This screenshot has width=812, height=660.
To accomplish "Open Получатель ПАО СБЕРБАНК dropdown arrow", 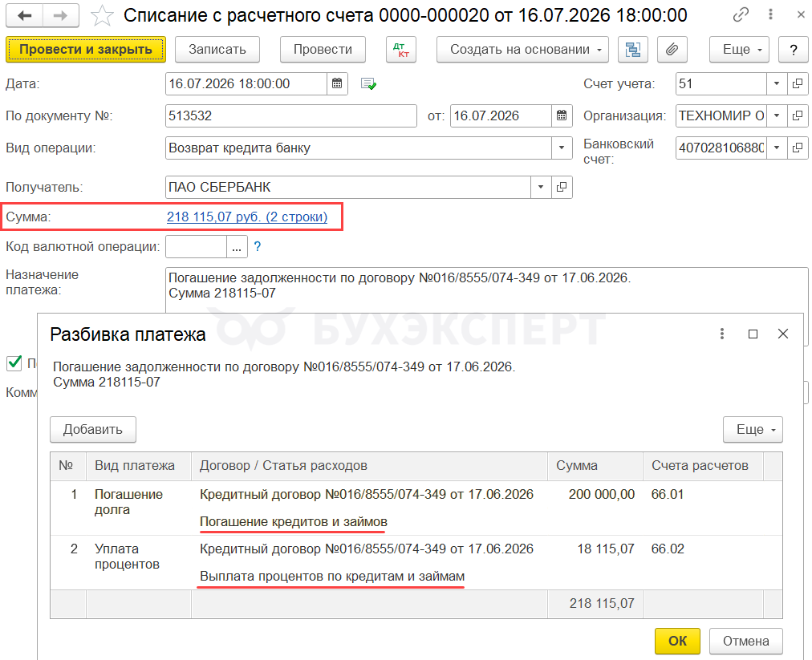I will point(541,188).
